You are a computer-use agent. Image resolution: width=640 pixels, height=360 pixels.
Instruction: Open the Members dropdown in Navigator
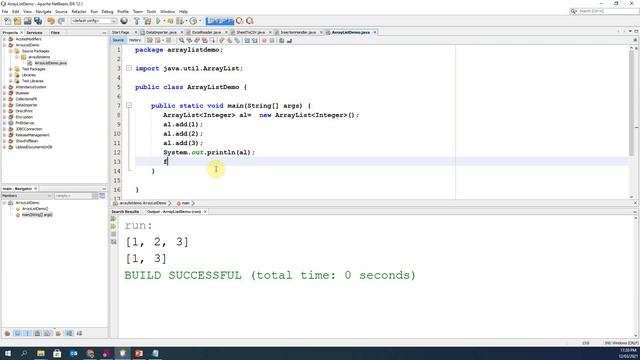(27, 196)
